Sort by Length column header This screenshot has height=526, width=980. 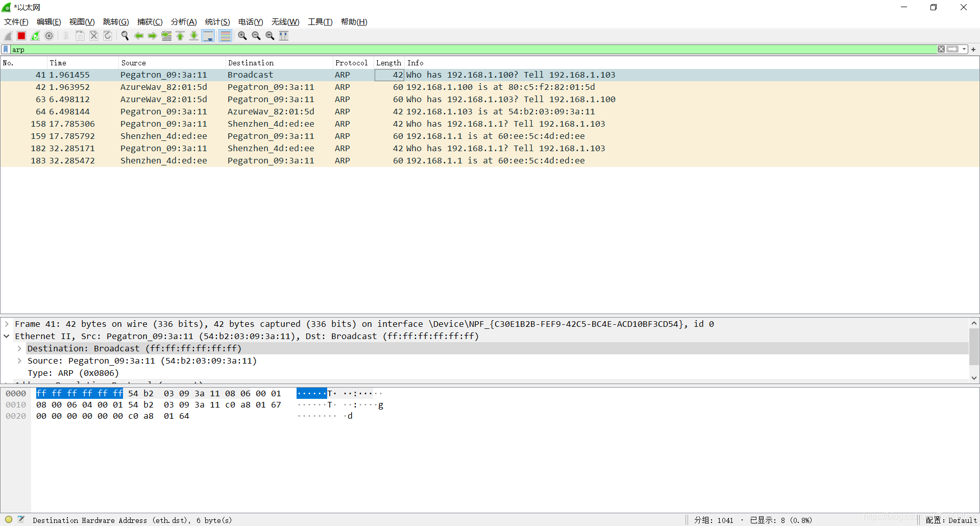click(x=389, y=63)
